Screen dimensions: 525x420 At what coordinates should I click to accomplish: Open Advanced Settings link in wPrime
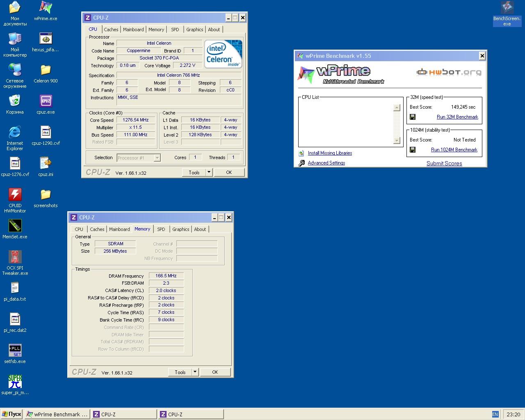click(x=326, y=163)
